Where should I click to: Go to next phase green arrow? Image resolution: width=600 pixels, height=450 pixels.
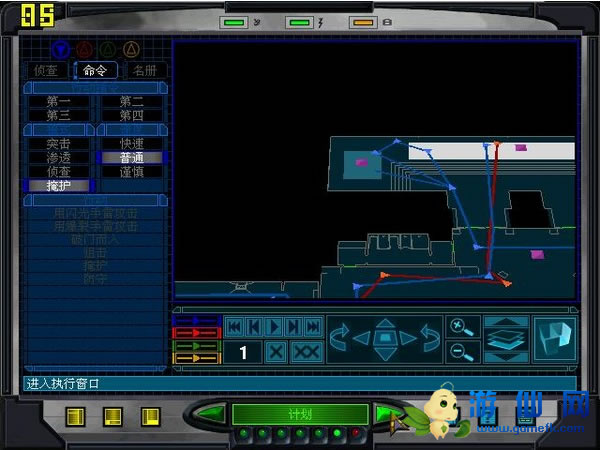[x=387, y=414]
